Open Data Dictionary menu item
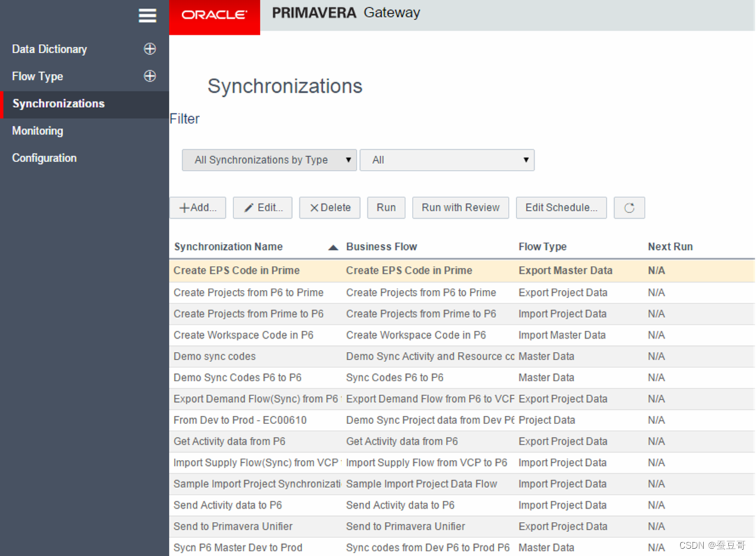The width and height of the screenshot is (756, 556). (49, 49)
